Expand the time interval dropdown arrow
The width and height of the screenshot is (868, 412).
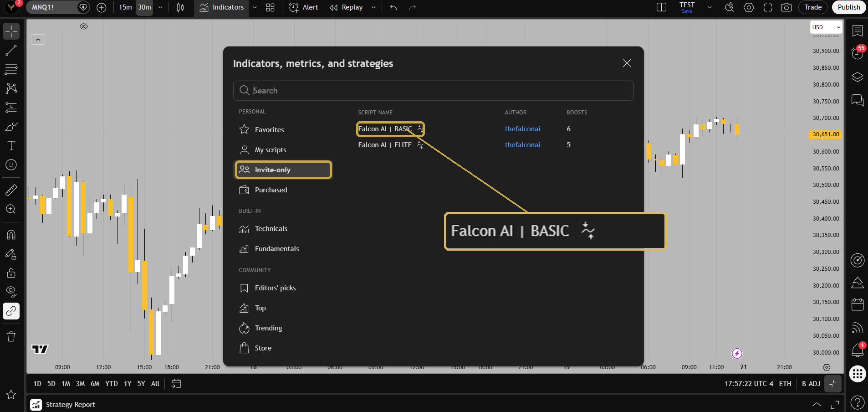tap(160, 7)
